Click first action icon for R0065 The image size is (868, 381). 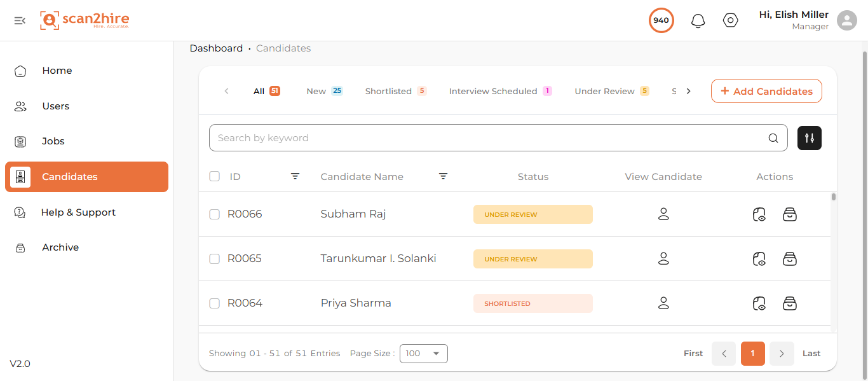759,259
